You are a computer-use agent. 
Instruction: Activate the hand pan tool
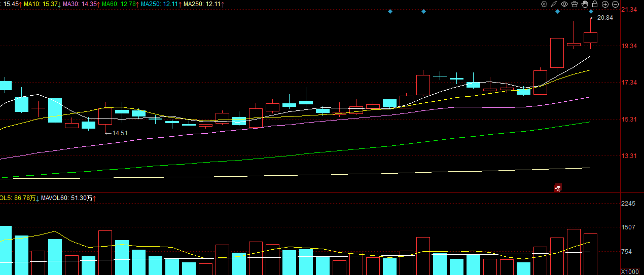[x=585, y=4]
